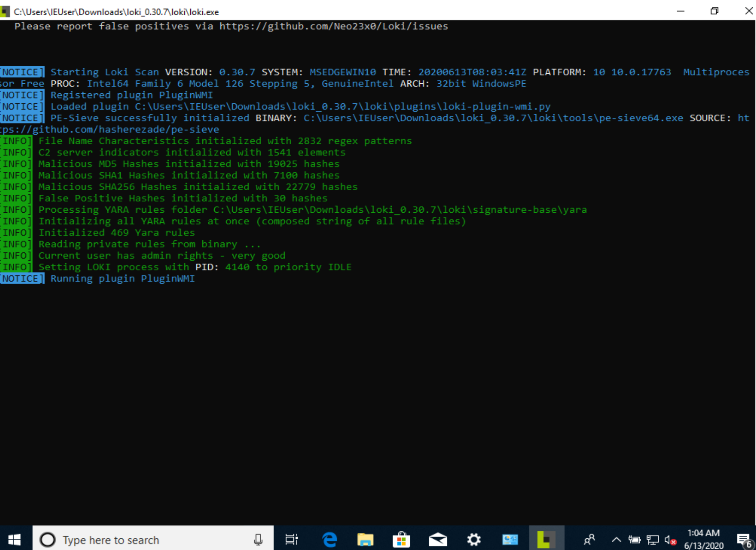
Task: Show hidden system tray icons
Action: 616,540
